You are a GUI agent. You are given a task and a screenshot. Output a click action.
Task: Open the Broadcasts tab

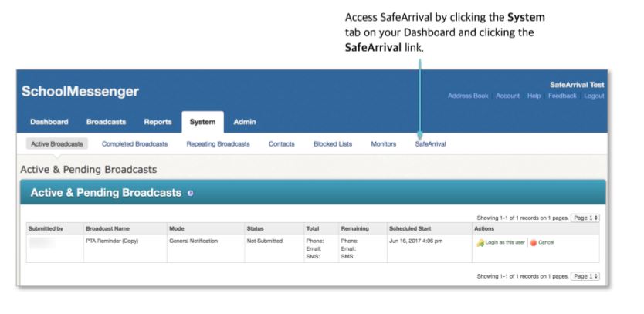[106, 122]
